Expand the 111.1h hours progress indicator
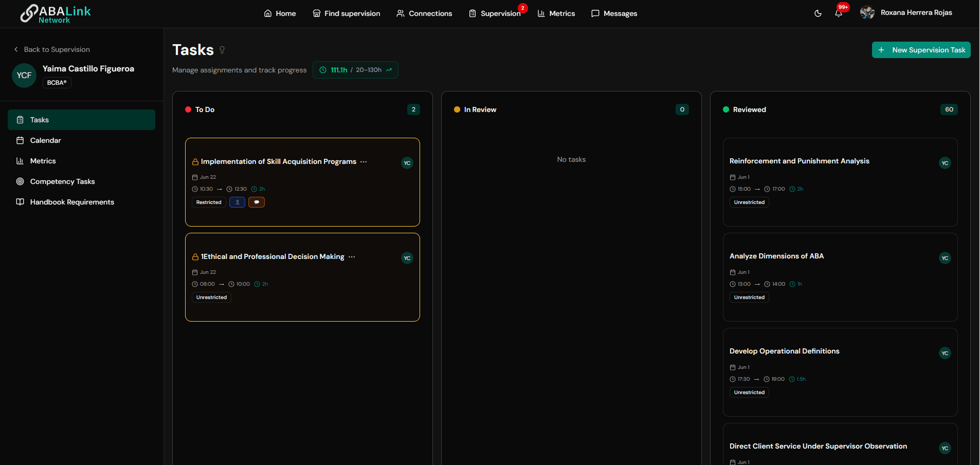 pos(355,70)
